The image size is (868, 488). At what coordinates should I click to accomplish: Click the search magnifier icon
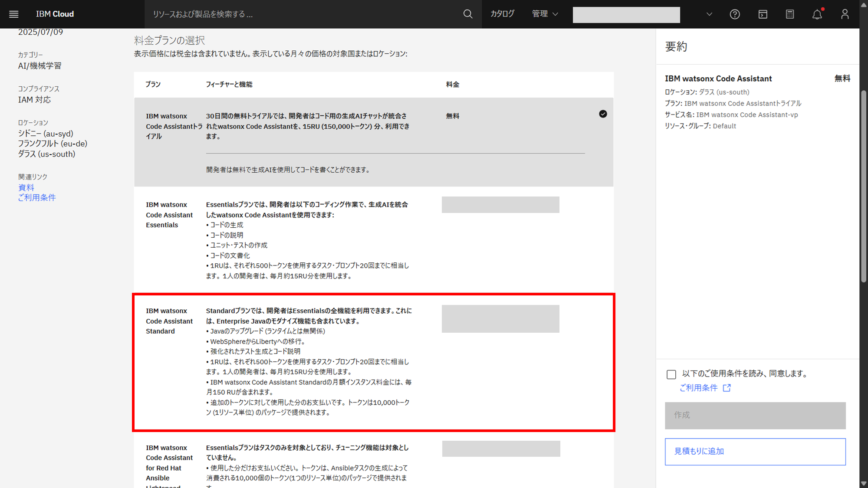point(467,14)
